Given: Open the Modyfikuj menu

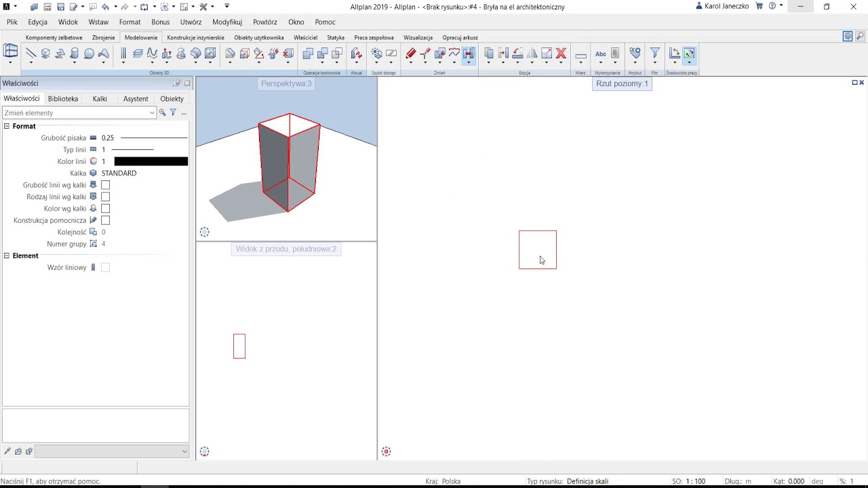Looking at the screenshot, I should (x=227, y=22).
